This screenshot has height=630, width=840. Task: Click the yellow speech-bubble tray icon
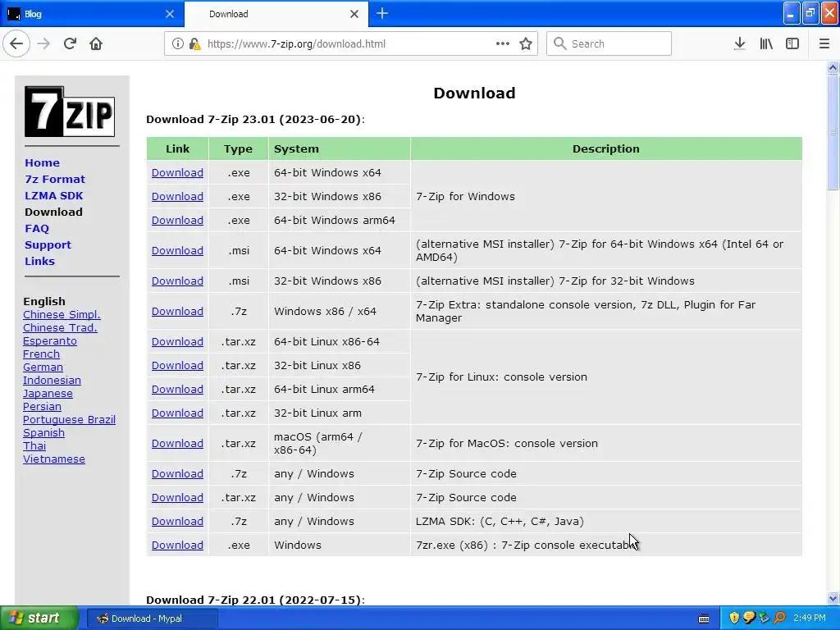(749, 619)
